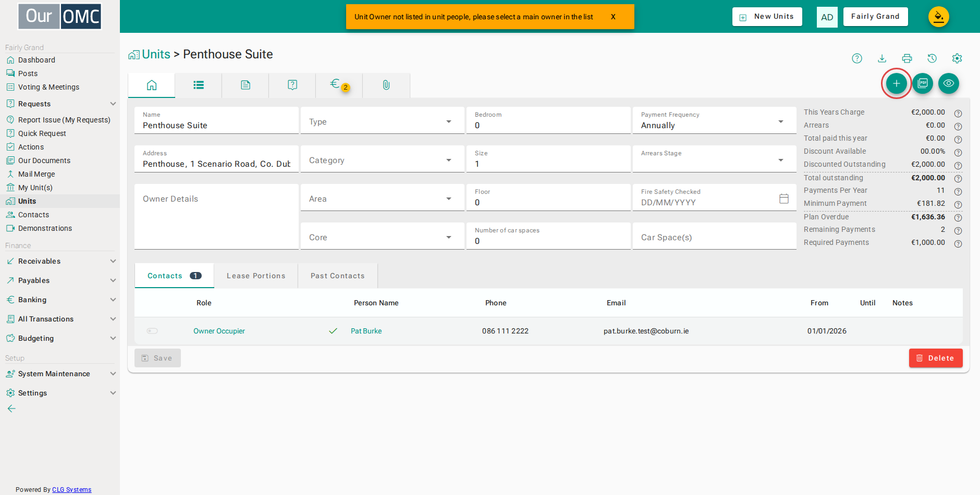Click the yellow paint bucket theme icon
The height and width of the screenshot is (495, 980).
click(x=939, y=17)
